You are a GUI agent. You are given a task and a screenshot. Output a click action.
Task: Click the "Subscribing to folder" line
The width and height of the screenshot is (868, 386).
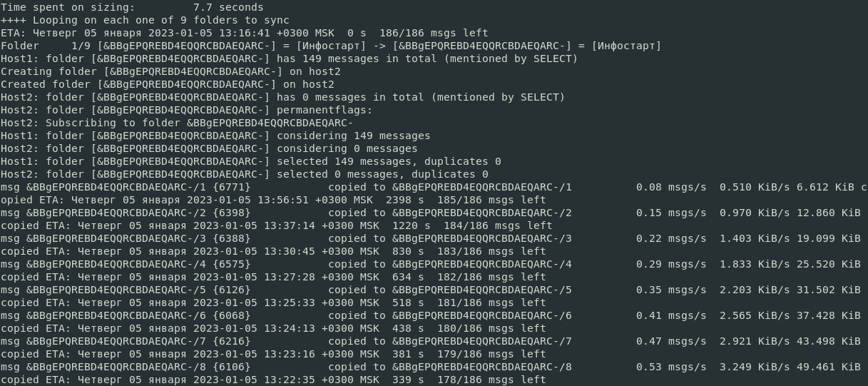tap(177, 123)
